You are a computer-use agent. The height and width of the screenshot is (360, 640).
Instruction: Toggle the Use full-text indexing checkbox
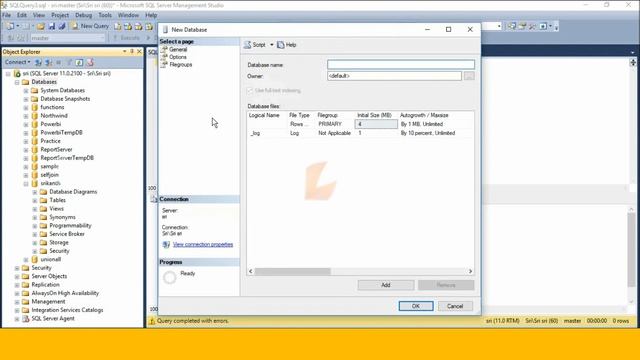(250, 91)
